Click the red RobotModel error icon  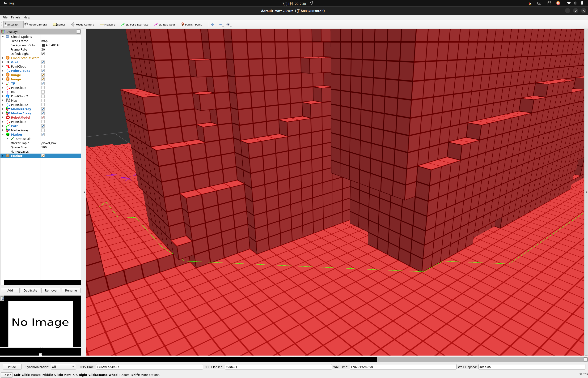pos(8,118)
